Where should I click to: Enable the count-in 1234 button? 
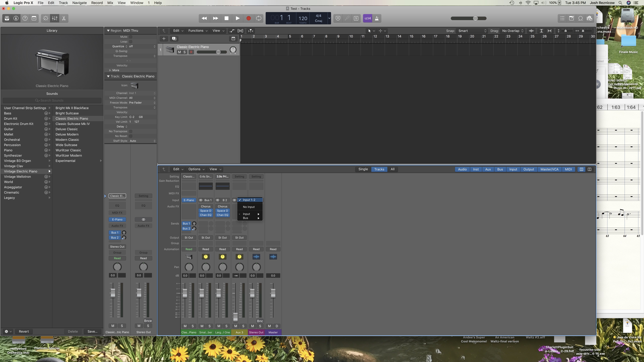368,18
